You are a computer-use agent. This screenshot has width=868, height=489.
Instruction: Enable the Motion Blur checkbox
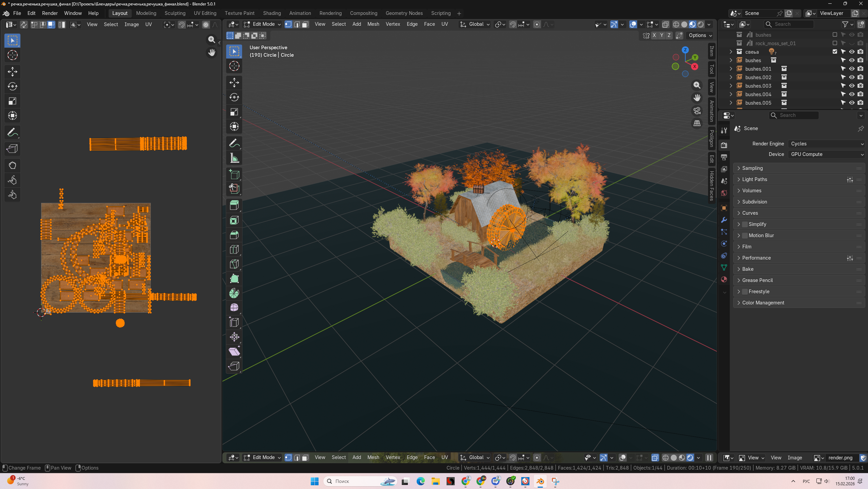[x=745, y=235]
